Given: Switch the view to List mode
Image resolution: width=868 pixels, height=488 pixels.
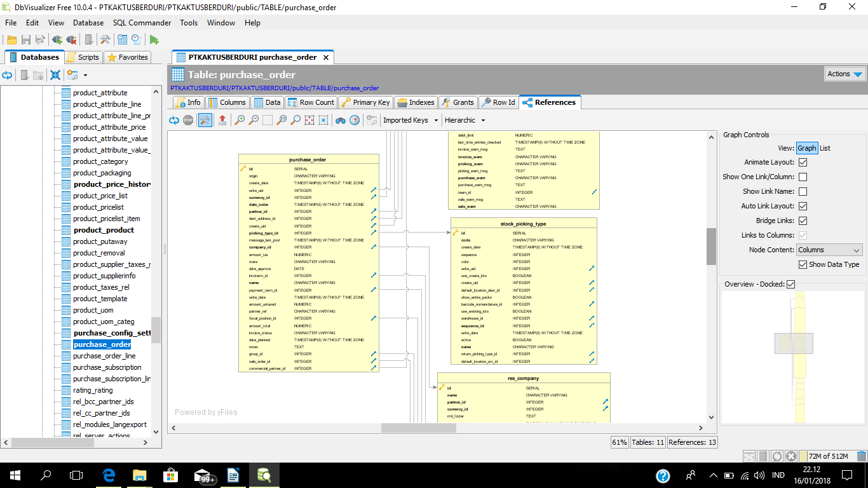Looking at the screenshot, I should pyautogui.click(x=825, y=148).
